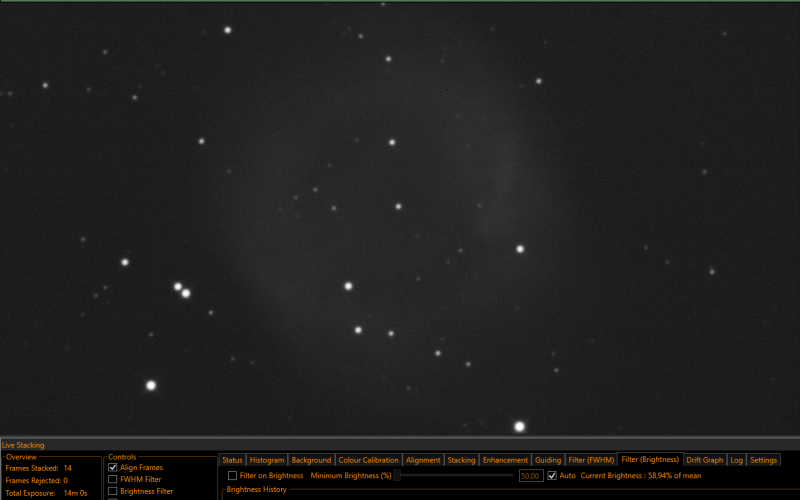Uncheck the Auto brightness checkbox
Viewport: 800px width, 500px height.
(x=552, y=476)
